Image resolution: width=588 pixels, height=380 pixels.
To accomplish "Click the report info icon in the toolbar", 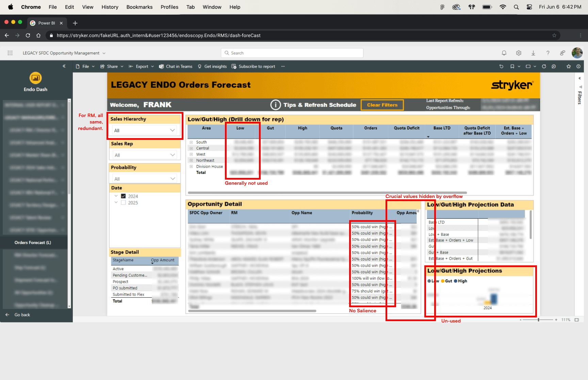I will [x=578, y=66].
